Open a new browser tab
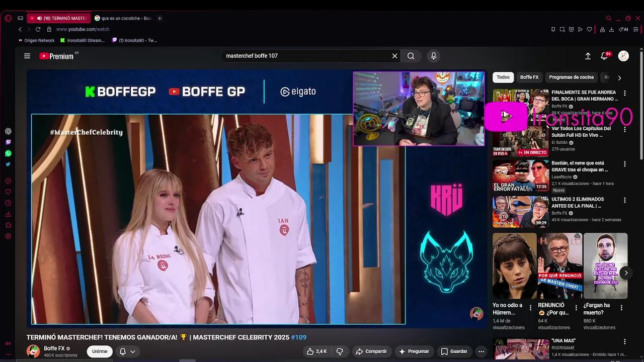 [x=159, y=18]
